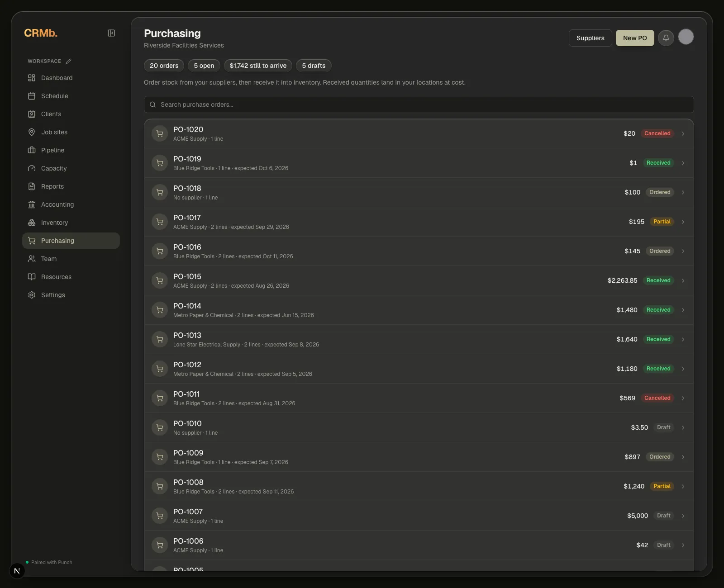Expand PO-1018 with its chevron arrow
This screenshot has width=724, height=588.
[683, 192]
